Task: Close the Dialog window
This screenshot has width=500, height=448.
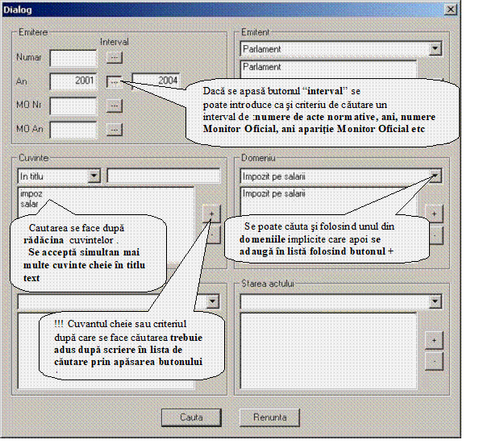Action: [450, 10]
